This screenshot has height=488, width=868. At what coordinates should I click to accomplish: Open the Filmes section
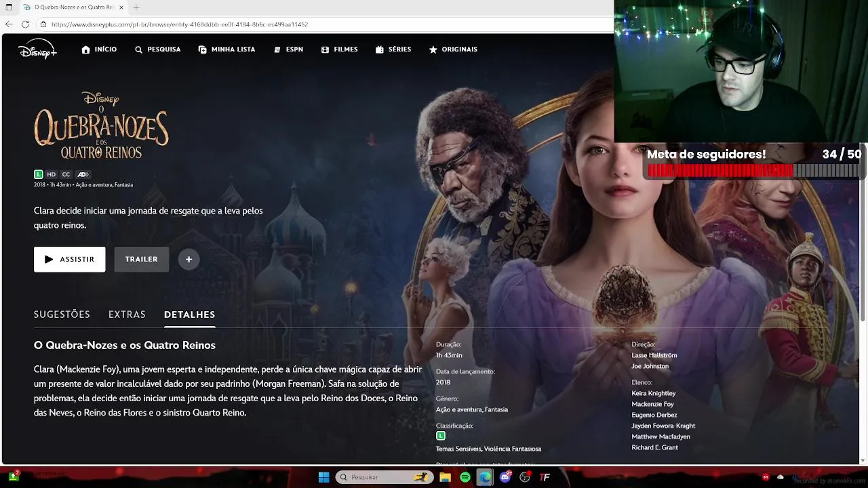(x=340, y=49)
